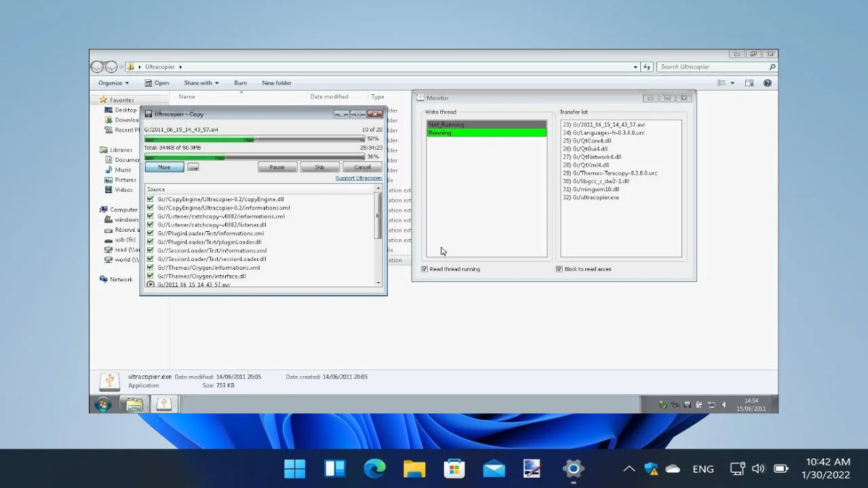868x488 pixels.
Task: Open the small dropdown button beside More
Action: pos(193,167)
